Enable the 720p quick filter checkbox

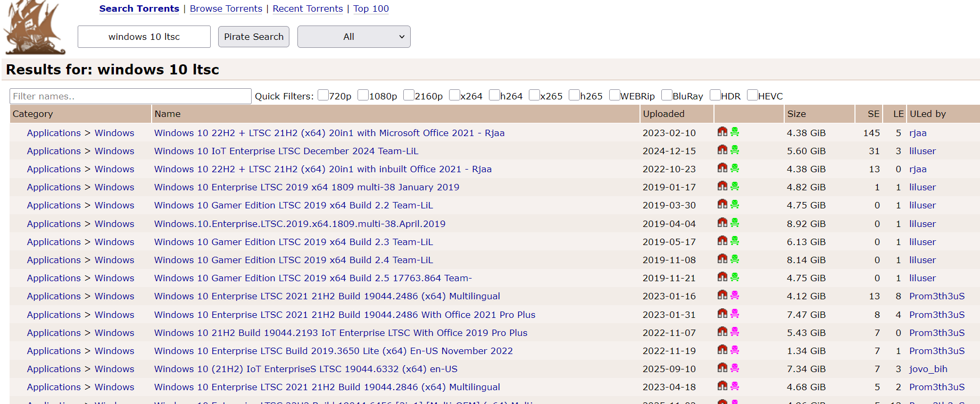(323, 95)
